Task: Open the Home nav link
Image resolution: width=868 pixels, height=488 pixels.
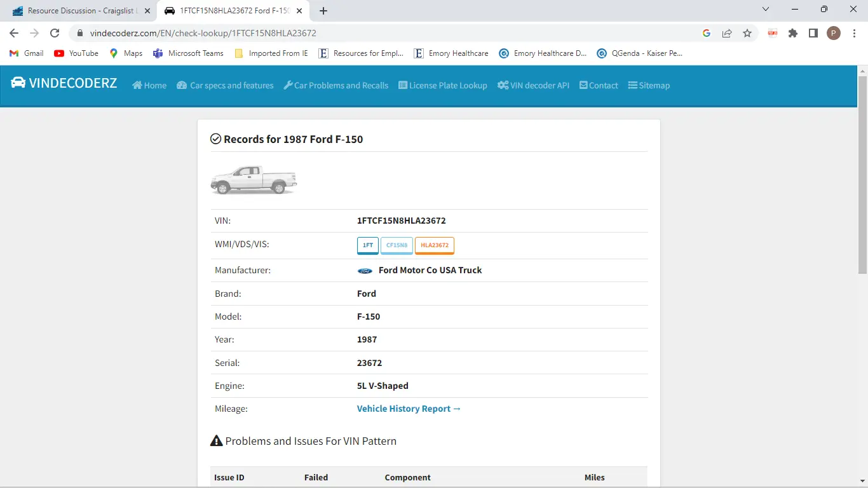Action: tap(149, 85)
